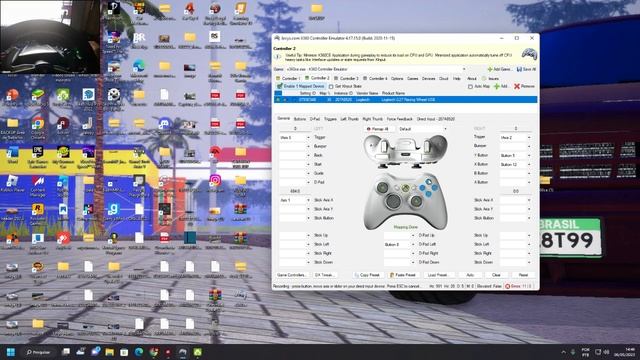Select the Logitech G27 Racing Wheel device row
This screenshot has height=360, width=640.
pyautogui.click(x=406, y=100)
